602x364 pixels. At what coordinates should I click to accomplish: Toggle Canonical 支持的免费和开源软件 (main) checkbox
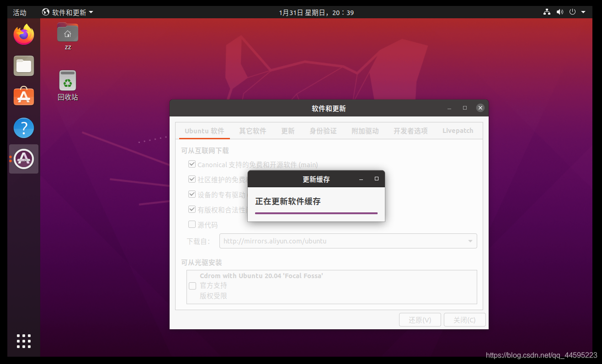coord(192,164)
